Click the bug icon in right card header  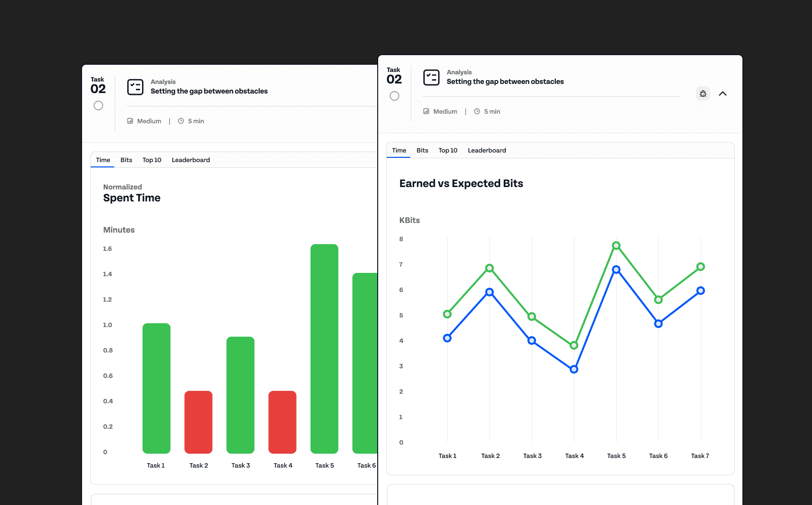(703, 94)
